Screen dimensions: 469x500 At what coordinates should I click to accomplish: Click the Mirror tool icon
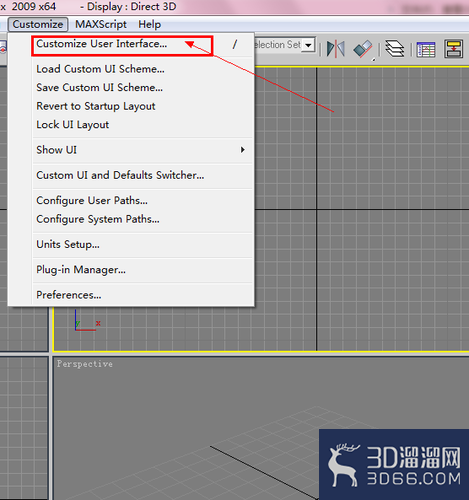(x=336, y=49)
